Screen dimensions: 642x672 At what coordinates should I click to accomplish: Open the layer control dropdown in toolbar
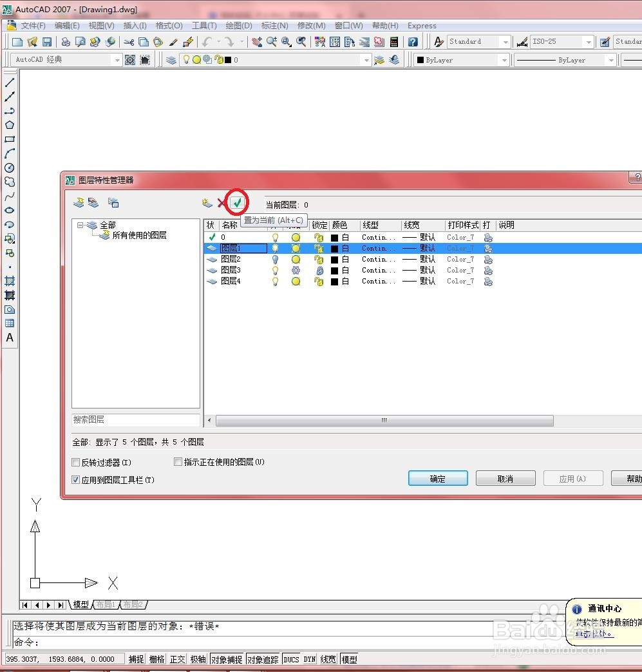(366, 60)
